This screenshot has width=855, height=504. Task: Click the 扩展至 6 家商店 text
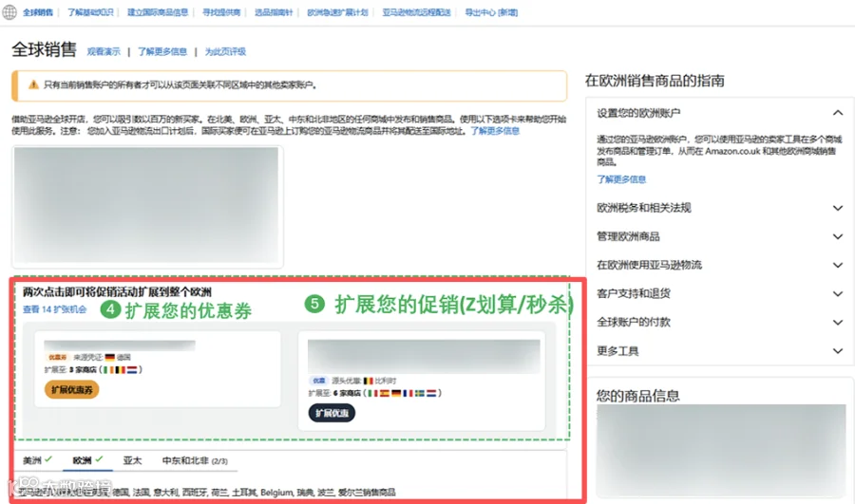pyautogui.click(x=334, y=393)
